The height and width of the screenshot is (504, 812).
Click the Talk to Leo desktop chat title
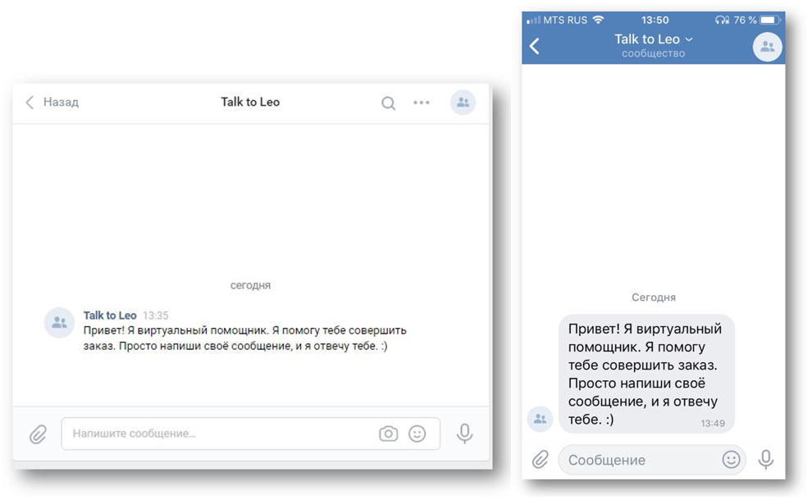pyautogui.click(x=250, y=102)
